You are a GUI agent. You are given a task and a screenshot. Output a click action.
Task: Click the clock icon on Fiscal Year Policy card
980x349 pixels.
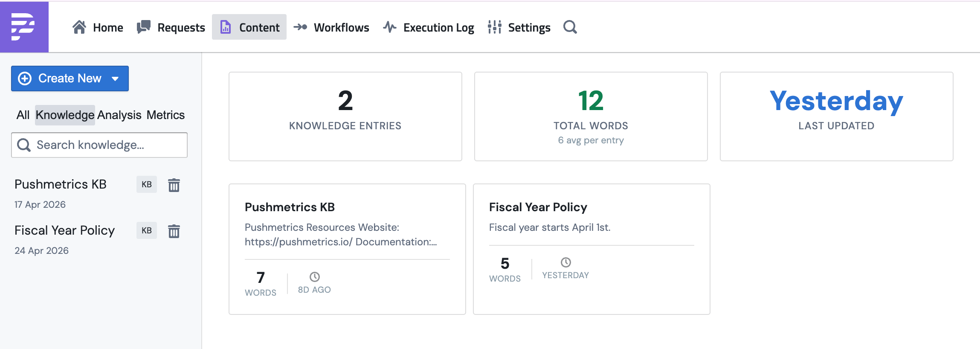pos(566,262)
